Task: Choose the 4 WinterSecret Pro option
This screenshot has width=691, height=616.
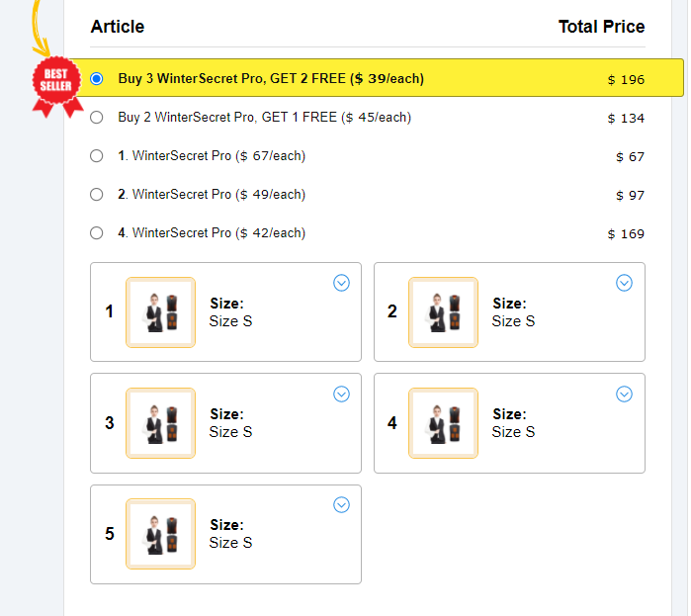Action: tap(97, 232)
